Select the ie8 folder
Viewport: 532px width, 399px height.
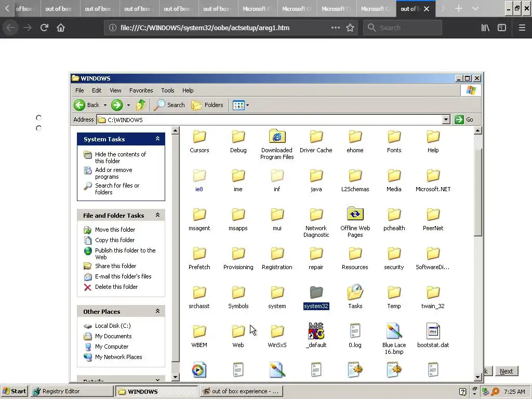pyautogui.click(x=199, y=181)
